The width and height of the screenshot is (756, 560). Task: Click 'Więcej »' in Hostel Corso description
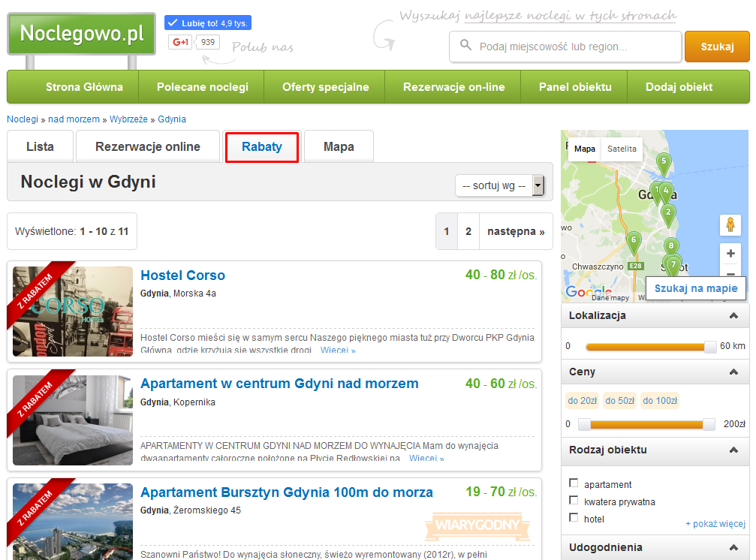pyautogui.click(x=338, y=350)
